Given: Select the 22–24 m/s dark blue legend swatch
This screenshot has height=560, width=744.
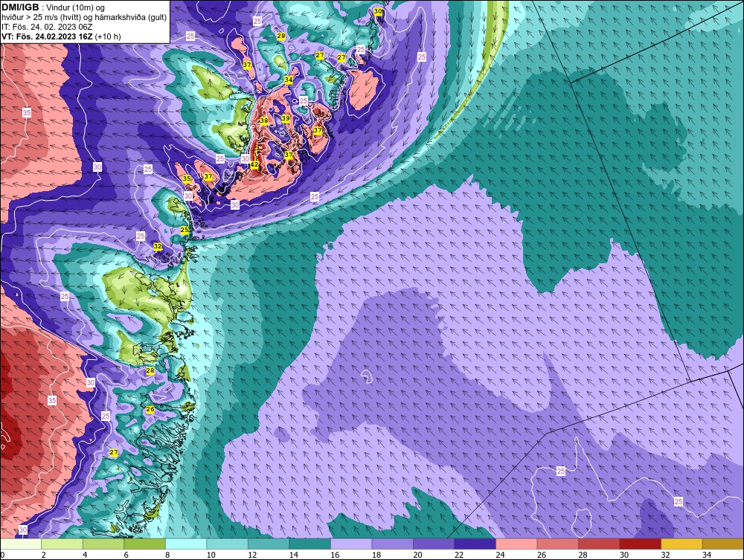Looking at the screenshot, I should coord(475,544).
